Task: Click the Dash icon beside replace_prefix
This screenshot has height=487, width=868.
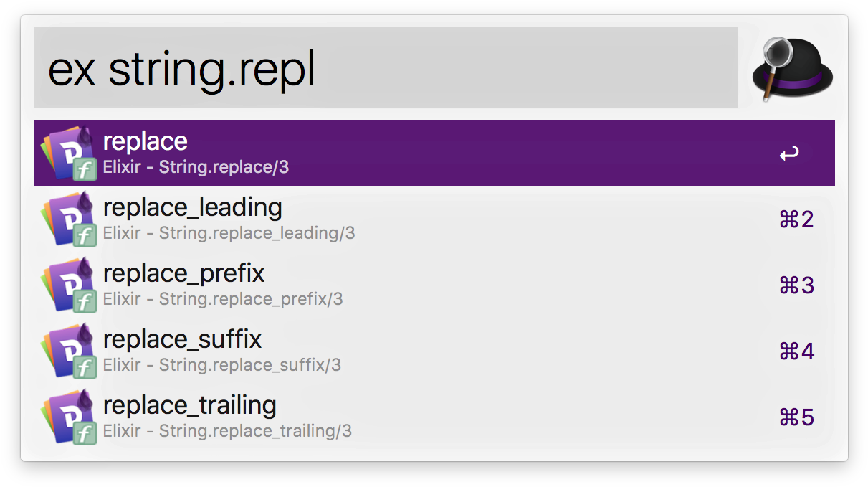Action: [69, 285]
